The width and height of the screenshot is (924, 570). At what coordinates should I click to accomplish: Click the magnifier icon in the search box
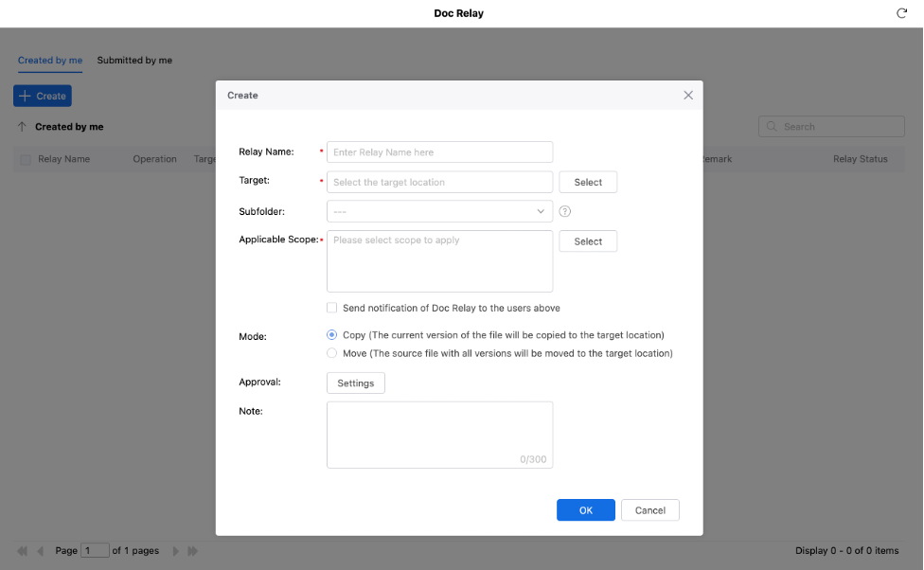click(773, 127)
